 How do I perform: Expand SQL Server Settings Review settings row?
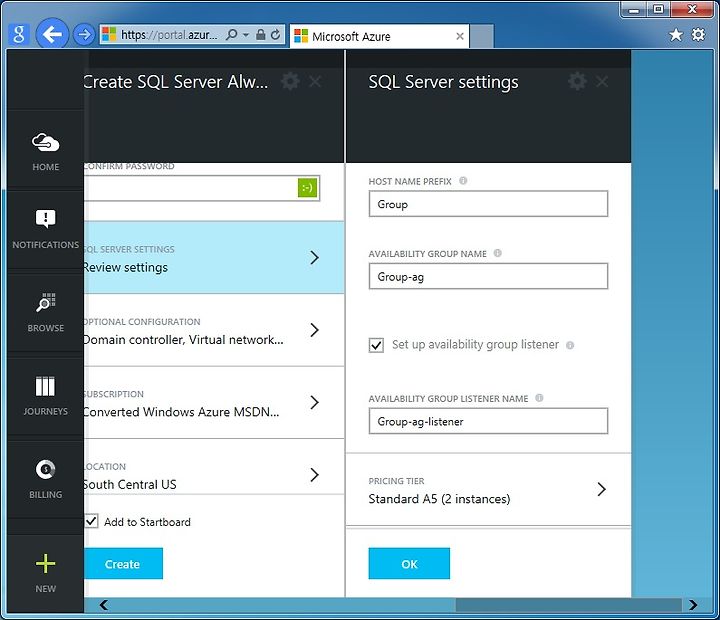[x=214, y=258]
